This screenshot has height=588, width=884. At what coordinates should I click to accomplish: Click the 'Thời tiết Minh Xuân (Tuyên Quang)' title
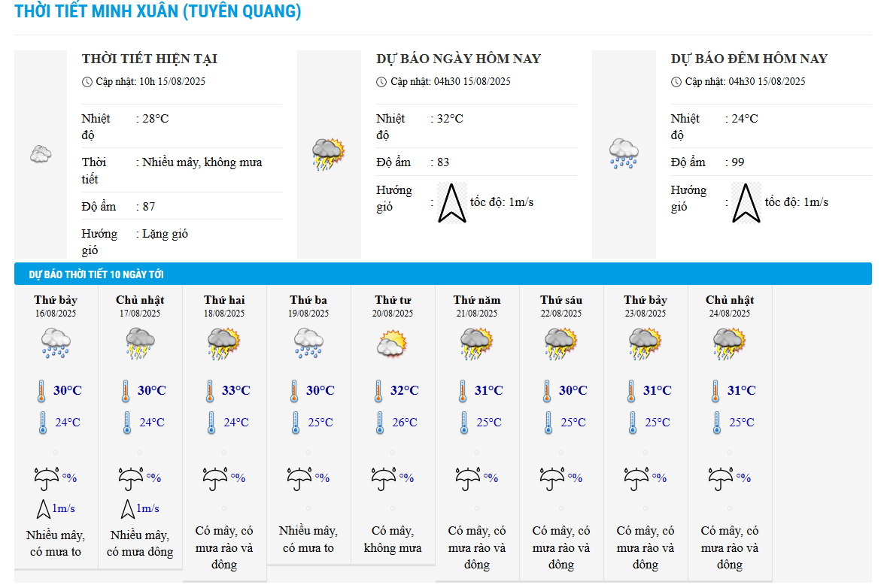[158, 12]
